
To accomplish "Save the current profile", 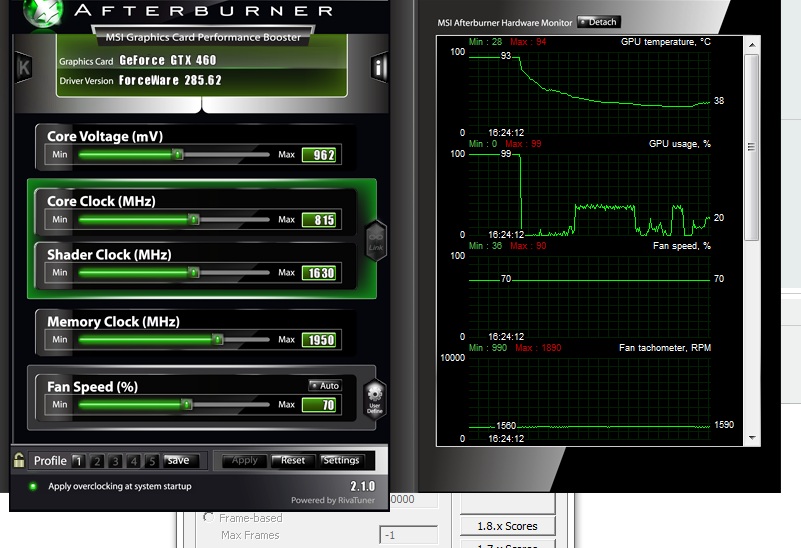I will [179, 461].
